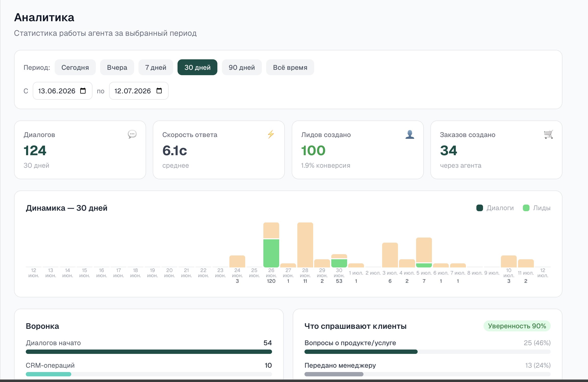This screenshot has width=588, height=382.
Task: Open calendar picker for start date 13.06.2026
Action: [x=83, y=91]
